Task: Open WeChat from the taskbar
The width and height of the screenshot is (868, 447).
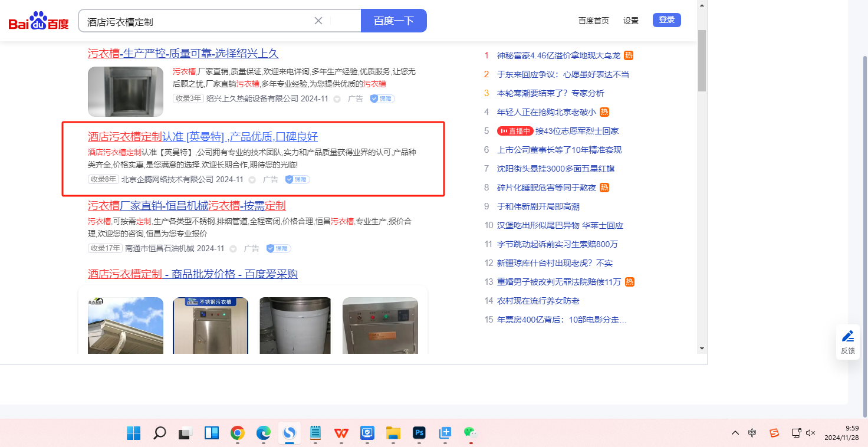Action: click(470, 433)
